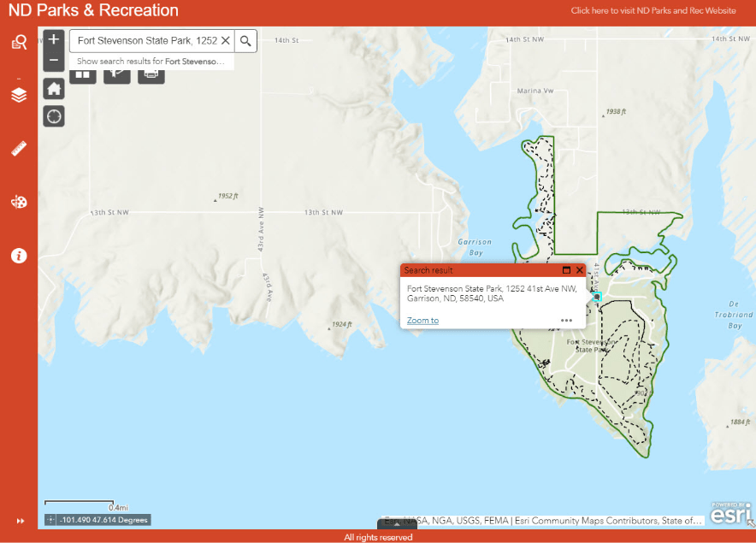This screenshot has height=543, width=756.
Task: Expand the bottom attribute table panel
Action: (x=397, y=524)
